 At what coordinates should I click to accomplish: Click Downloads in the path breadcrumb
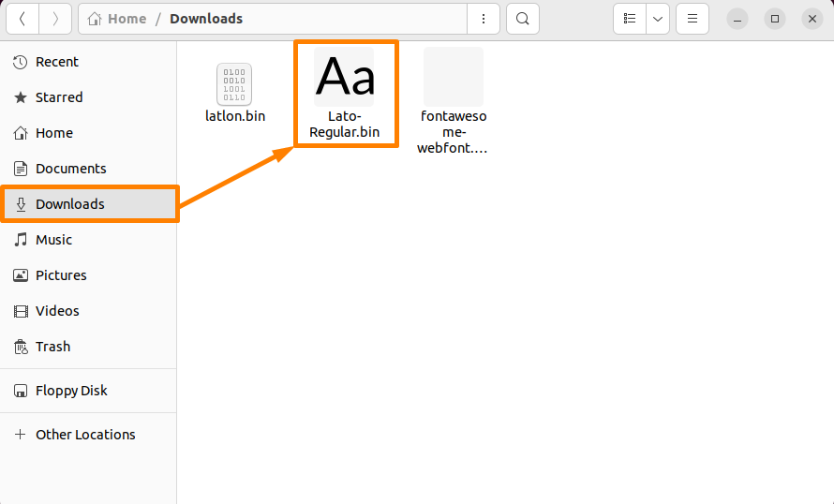(x=206, y=19)
